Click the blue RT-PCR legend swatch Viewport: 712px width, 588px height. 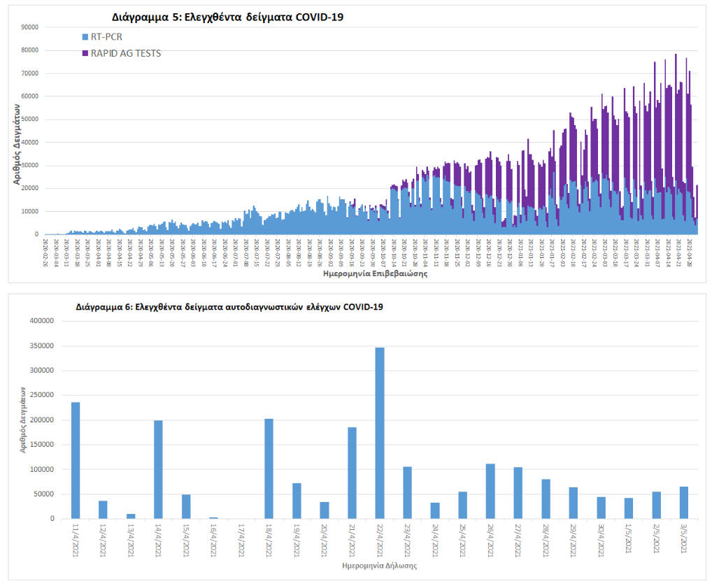(x=85, y=36)
